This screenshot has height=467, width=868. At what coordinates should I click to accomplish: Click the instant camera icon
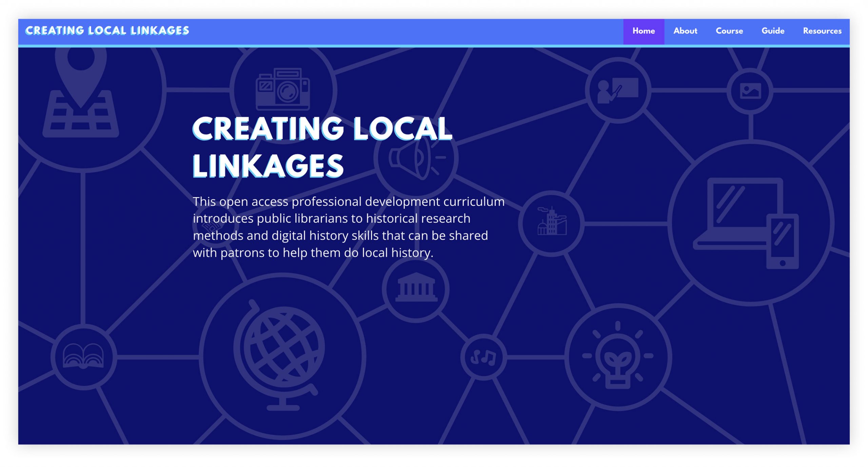point(283,89)
